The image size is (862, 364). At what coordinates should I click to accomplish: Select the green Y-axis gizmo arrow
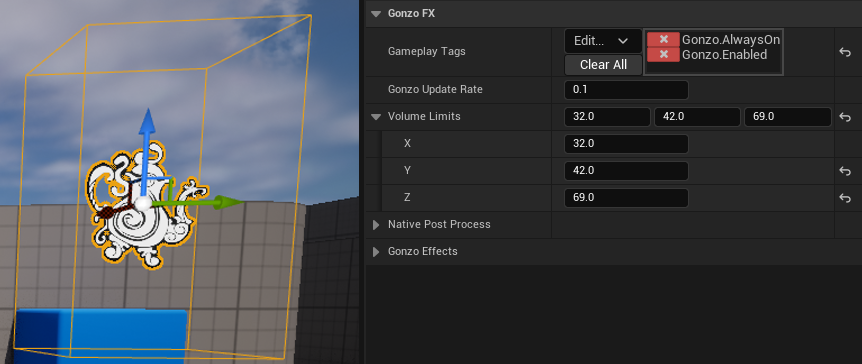198,203
